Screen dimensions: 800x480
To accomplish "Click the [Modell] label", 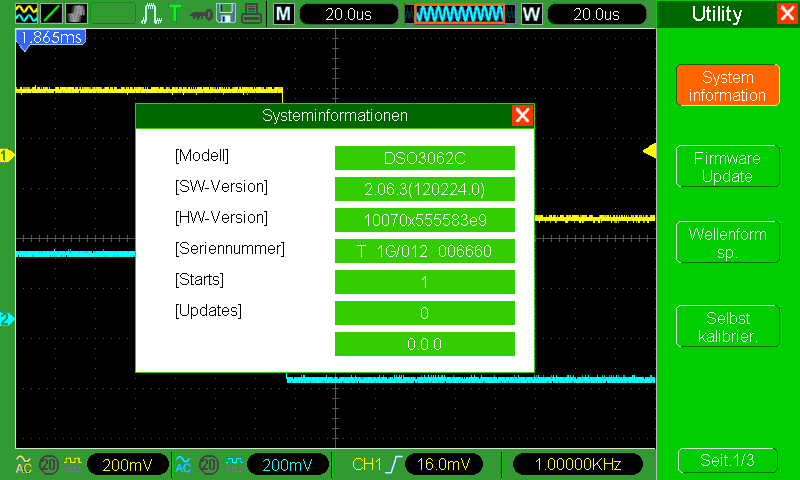I will click(202, 156).
